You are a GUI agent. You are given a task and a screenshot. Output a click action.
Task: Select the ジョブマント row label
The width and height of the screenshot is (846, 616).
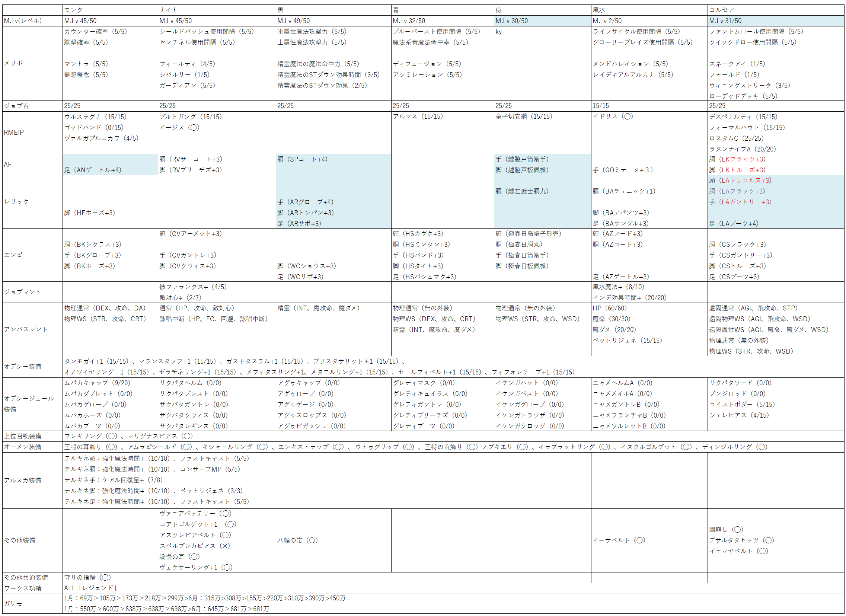pyautogui.click(x=22, y=292)
